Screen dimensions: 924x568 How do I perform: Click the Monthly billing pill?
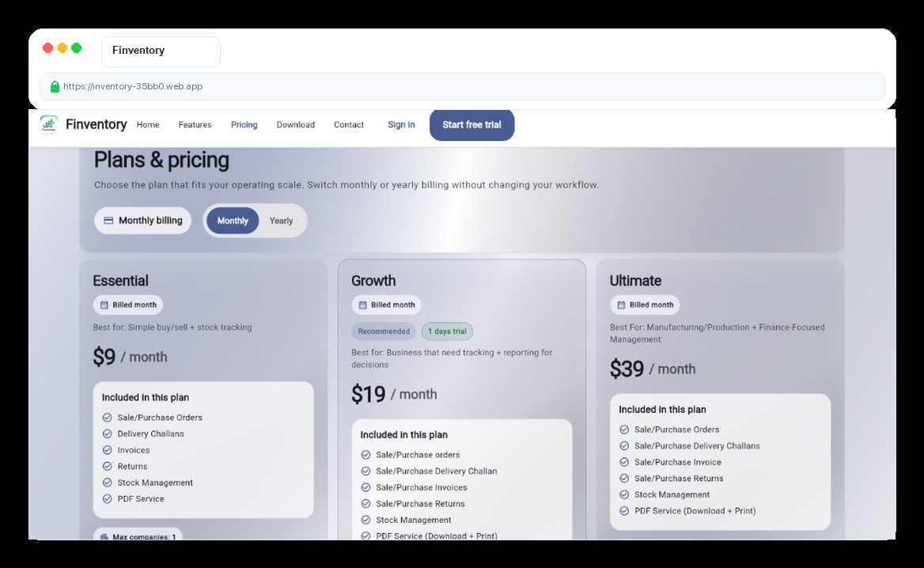click(x=143, y=221)
